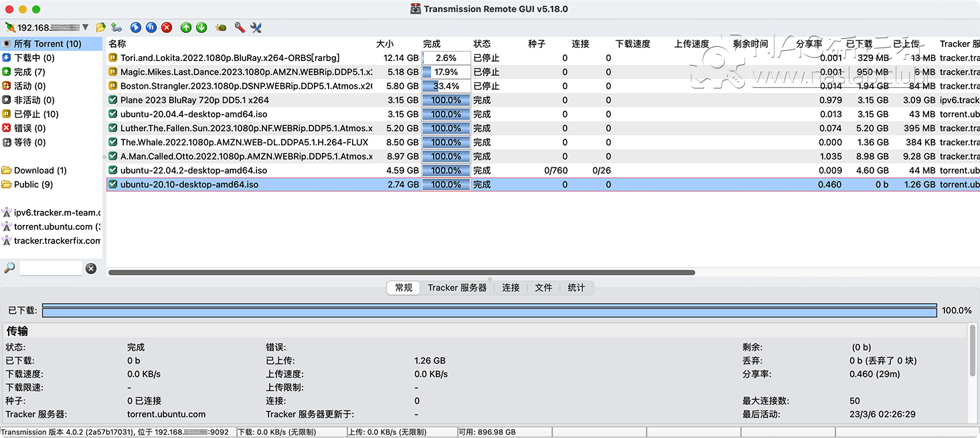The width and height of the screenshot is (980, 438).
Task: Open the server address dropdown
Action: tap(86, 27)
